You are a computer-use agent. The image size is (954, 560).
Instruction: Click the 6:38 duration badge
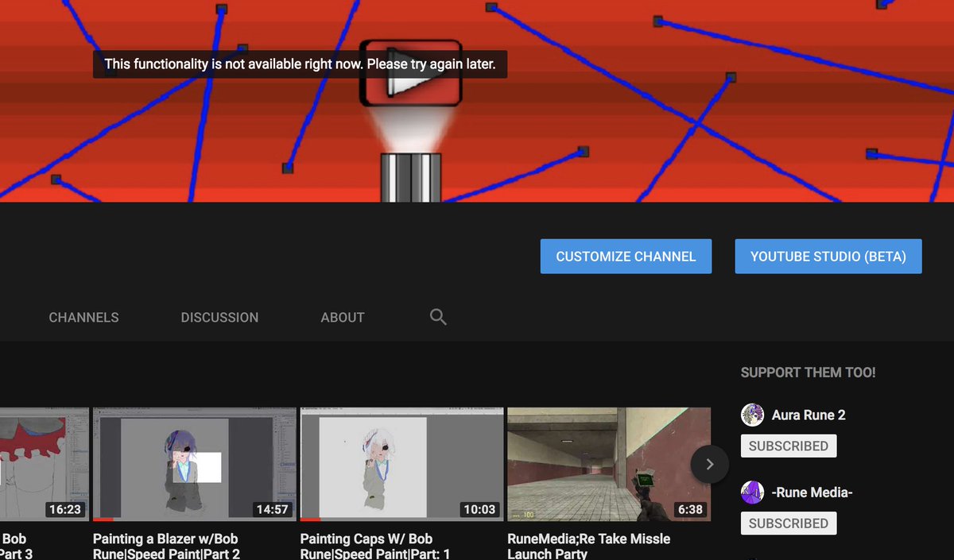point(690,509)
